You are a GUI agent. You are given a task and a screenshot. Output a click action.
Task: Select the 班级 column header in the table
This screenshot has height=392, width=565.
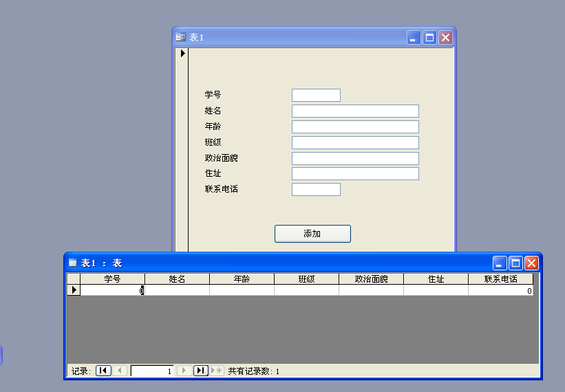306,279
